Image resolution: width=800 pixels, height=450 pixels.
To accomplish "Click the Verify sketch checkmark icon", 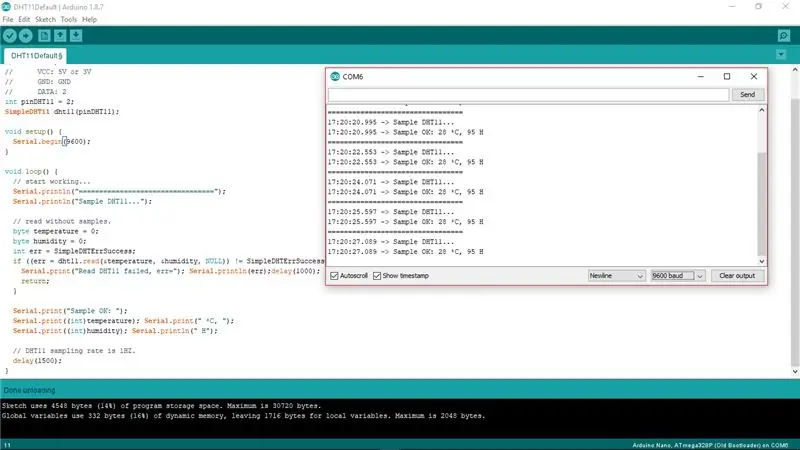I will (x=10, y=36).
